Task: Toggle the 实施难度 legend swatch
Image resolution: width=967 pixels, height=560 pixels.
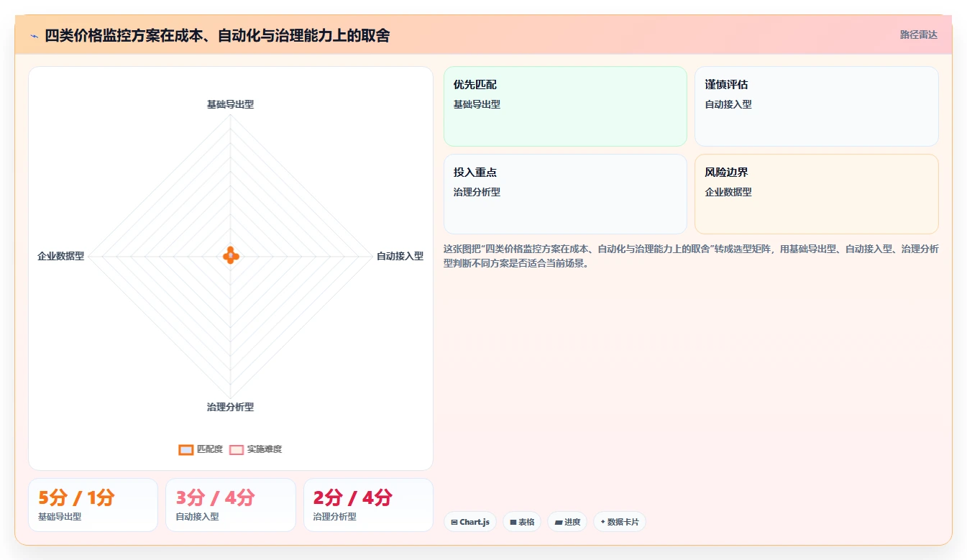Action: (x=237, y=449)
